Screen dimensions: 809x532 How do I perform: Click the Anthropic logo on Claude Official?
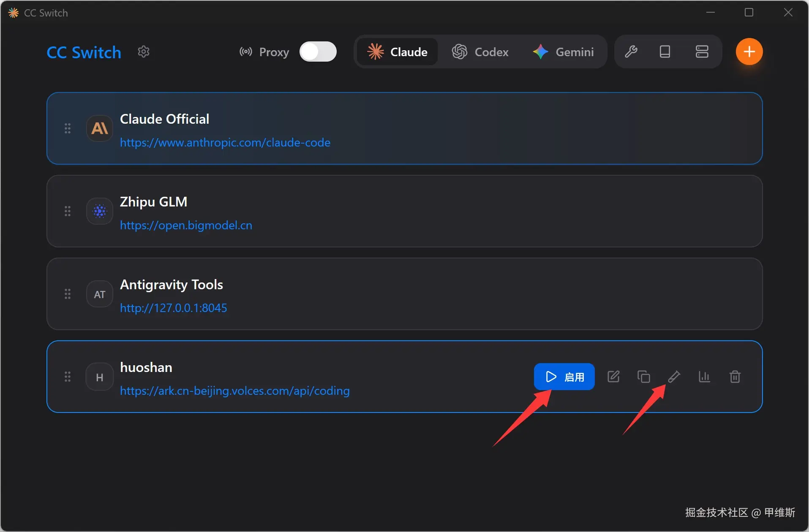[x=100, y=128]
